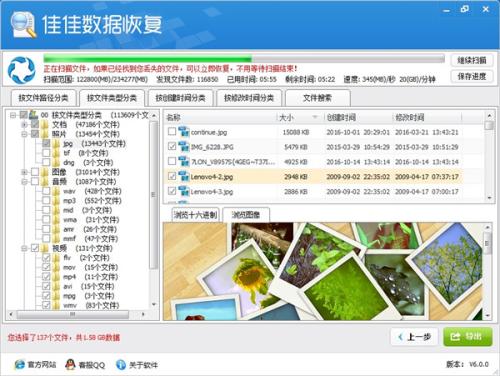Click the 客服QQ penguin icon
The height and width of the screenshot is (376, 500).
[70, 365]
